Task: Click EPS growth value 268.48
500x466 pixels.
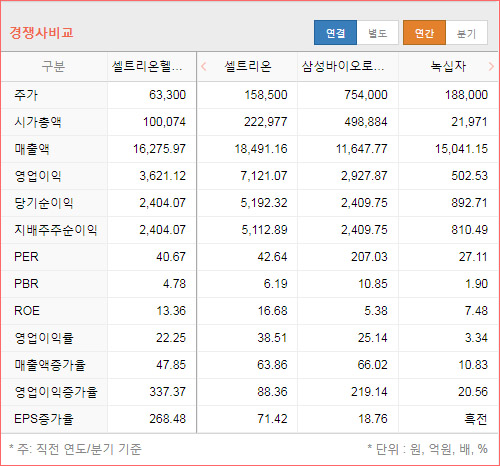Action: pos(167,419)
